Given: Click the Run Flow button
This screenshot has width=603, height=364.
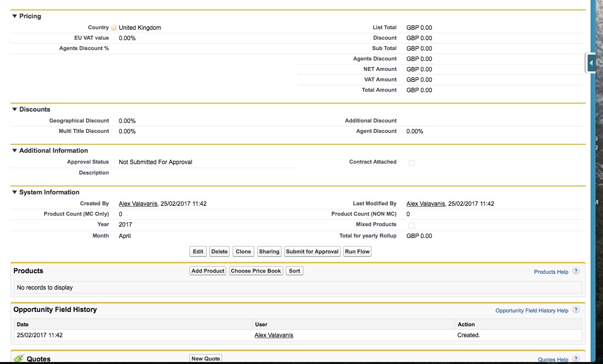Looking at the screenshot, I should pos(358,251).
